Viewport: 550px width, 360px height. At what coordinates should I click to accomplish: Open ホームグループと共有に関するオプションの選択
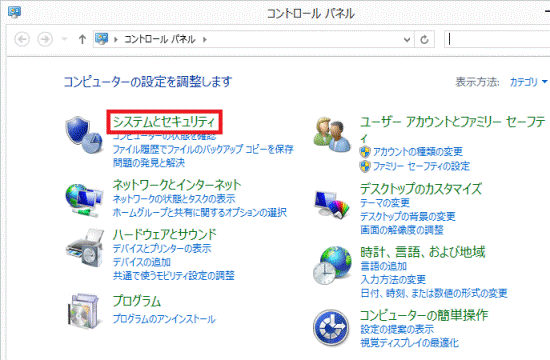(x=200, y=212)
